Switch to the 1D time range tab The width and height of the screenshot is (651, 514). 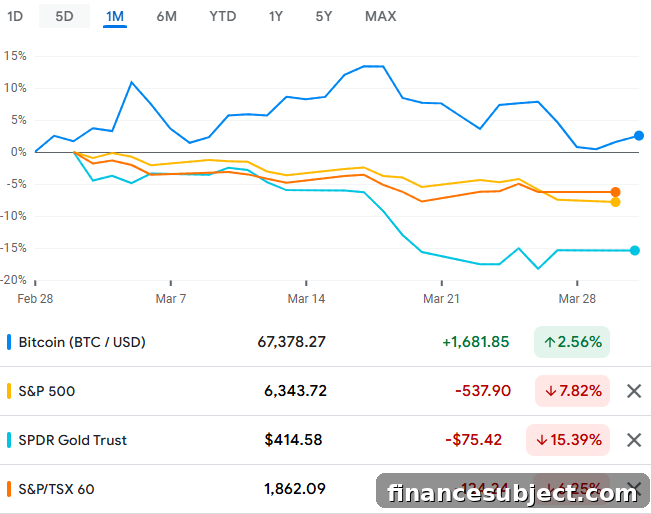point(15,16)
